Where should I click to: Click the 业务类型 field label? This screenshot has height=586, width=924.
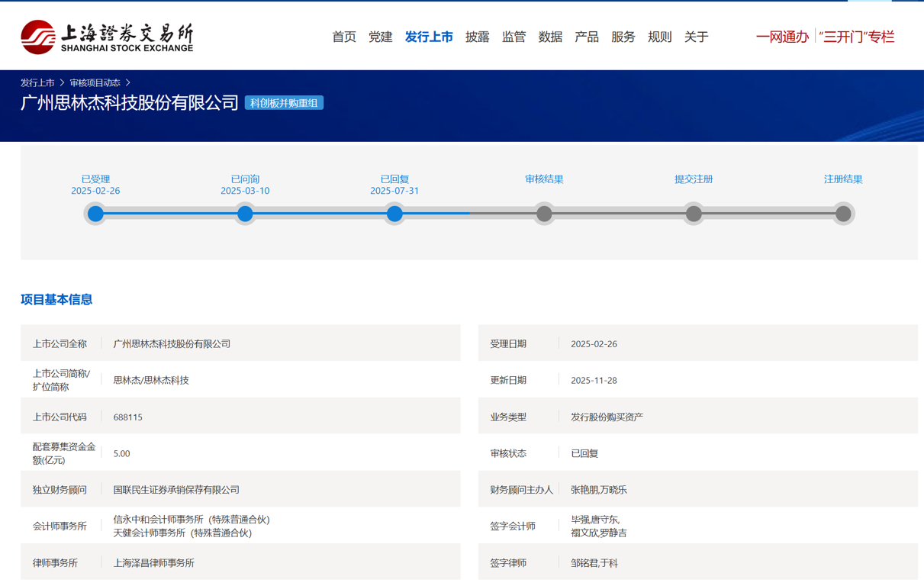(x=508, y=417)
